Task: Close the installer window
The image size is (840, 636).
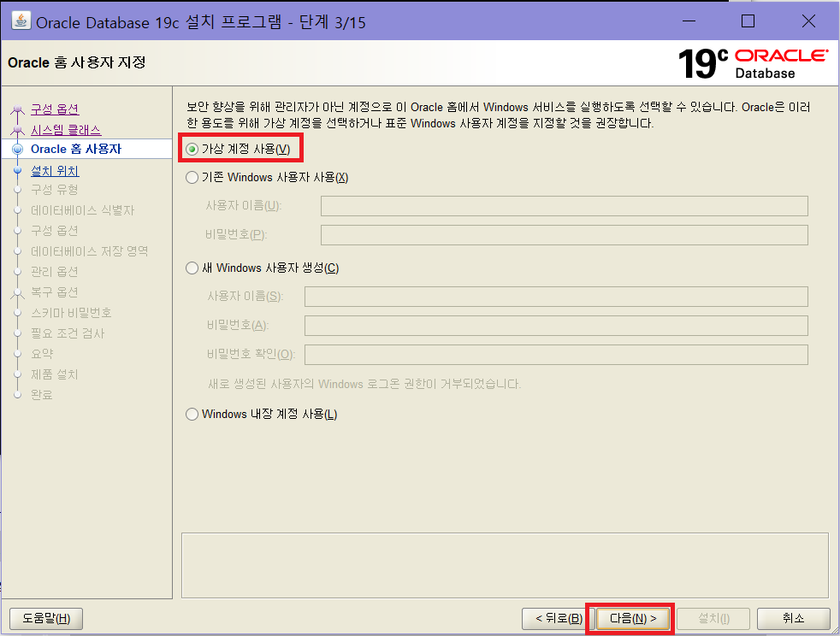Action: coord(808,21)
